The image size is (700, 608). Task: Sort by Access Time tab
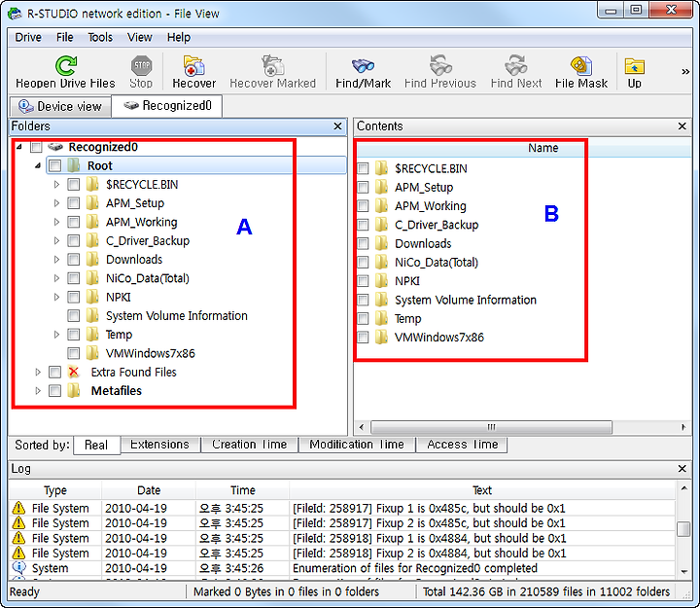(x=462, y=444)
